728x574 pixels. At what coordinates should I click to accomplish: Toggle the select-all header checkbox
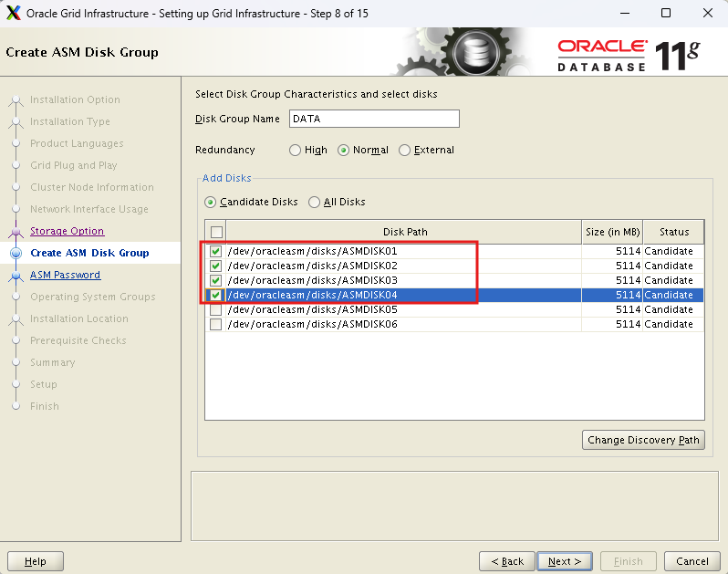tap(216, 232)
